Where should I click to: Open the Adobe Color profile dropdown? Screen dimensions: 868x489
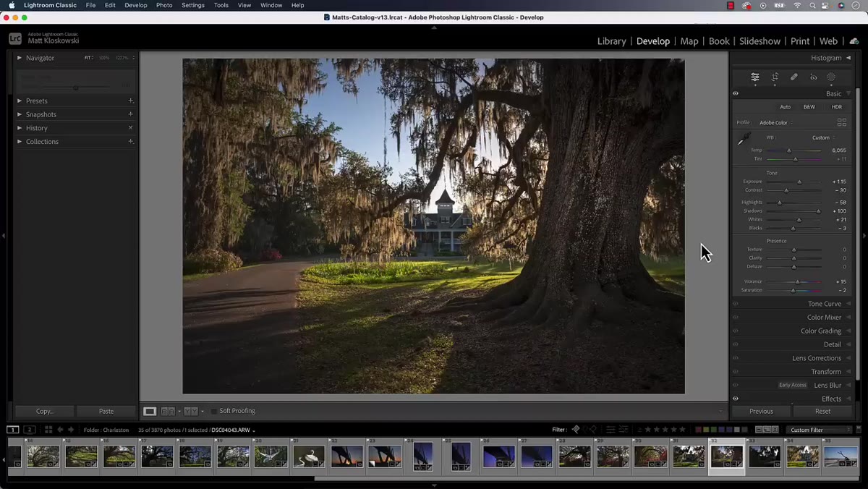776,122
